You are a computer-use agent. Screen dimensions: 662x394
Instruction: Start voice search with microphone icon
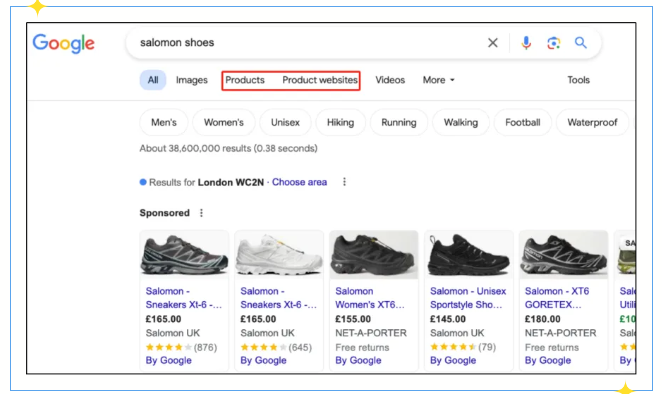(x=526, y=43)
